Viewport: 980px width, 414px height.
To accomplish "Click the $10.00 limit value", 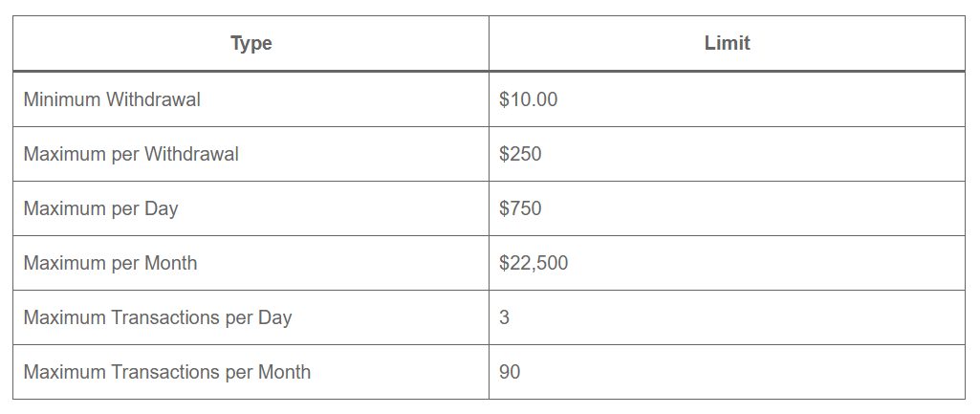I will point(528,99).
